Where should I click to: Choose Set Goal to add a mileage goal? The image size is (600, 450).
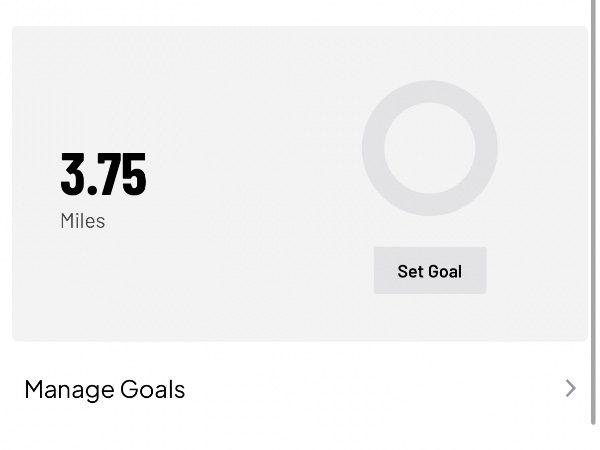[x=430, y=271]
